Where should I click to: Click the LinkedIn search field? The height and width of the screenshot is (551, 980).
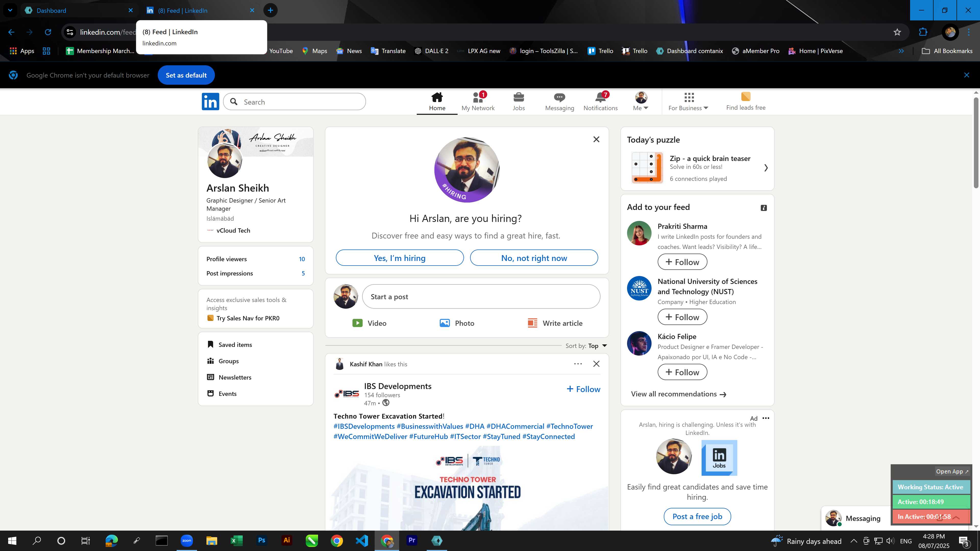point(295,102)
